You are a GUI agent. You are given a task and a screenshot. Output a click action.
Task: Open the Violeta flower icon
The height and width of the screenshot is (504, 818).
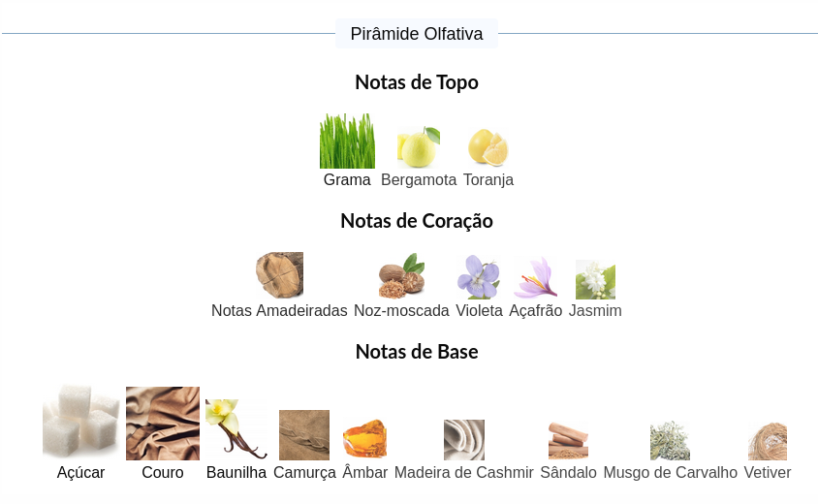coord(479,277)
